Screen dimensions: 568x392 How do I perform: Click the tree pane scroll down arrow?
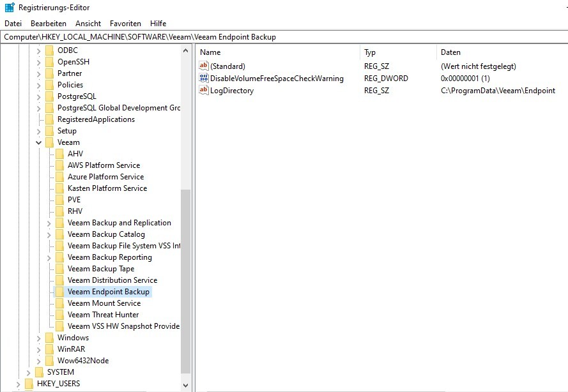[186, 386]
